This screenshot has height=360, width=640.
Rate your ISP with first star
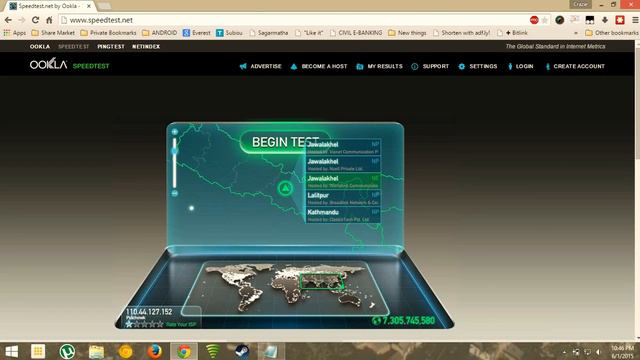pyautogui.click(x=129, y=324)
